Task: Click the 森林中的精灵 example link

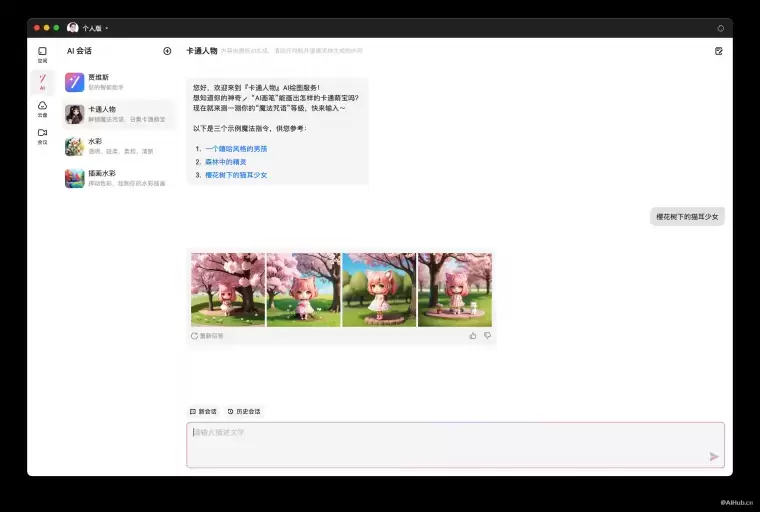Action: point(225,162)
